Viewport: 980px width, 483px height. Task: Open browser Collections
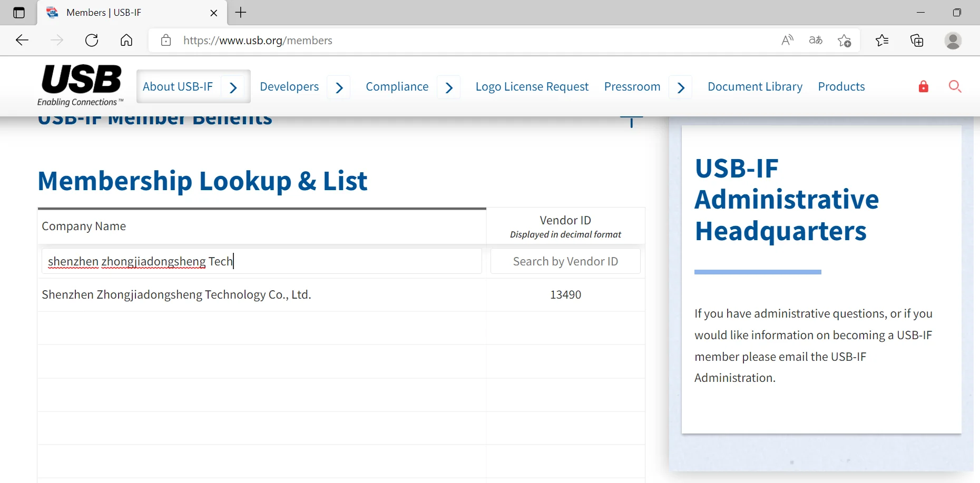click(x=917, y=40)
